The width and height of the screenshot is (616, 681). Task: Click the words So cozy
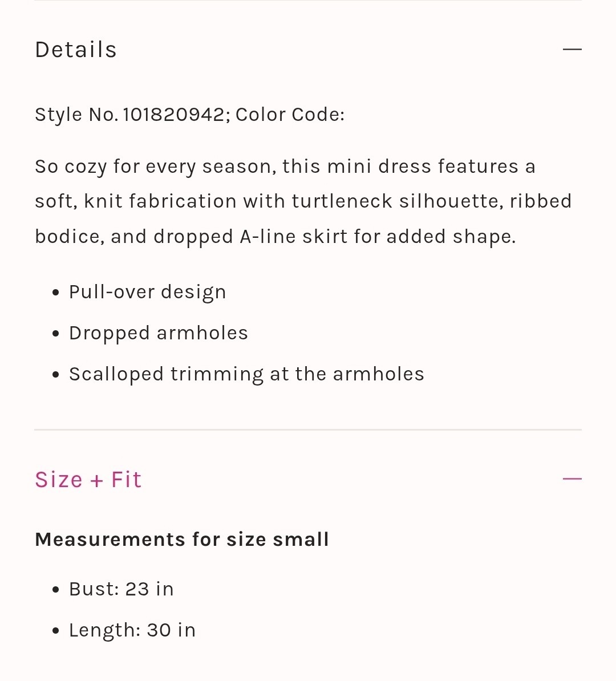click(70, 167)
